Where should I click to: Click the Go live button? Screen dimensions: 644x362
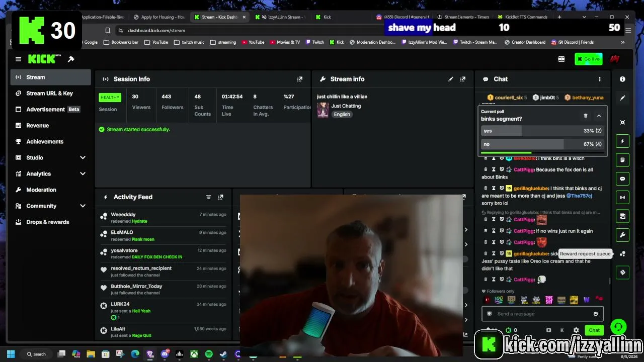[x=588, y=59]
